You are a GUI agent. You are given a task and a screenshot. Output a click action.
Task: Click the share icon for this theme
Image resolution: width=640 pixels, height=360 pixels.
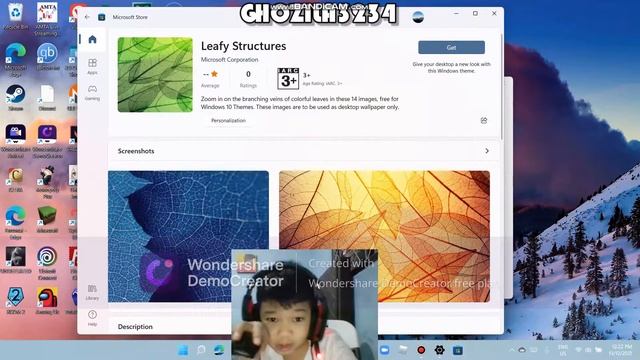tap(484, 120)
